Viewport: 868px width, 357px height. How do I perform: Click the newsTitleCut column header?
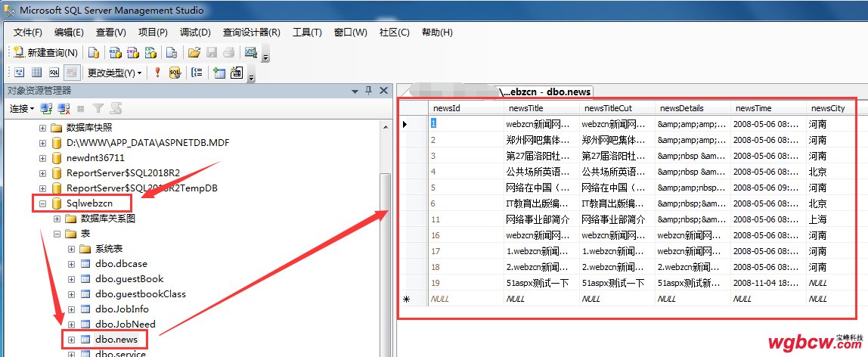(x=617, y=108)
